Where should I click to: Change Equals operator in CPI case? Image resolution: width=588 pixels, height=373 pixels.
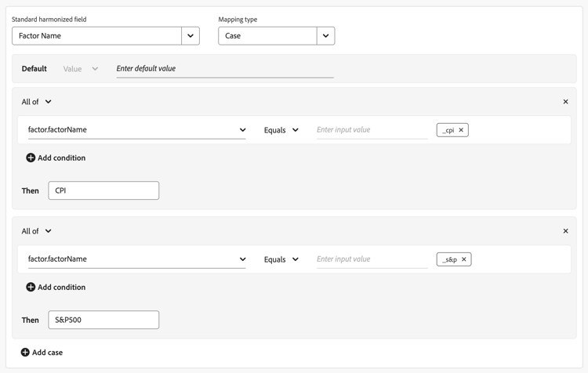pyautogui.click(x=281, y=130)
